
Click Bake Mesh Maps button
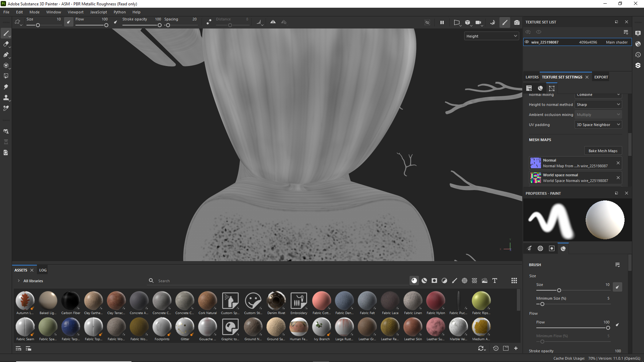click(x=603, y=151)
